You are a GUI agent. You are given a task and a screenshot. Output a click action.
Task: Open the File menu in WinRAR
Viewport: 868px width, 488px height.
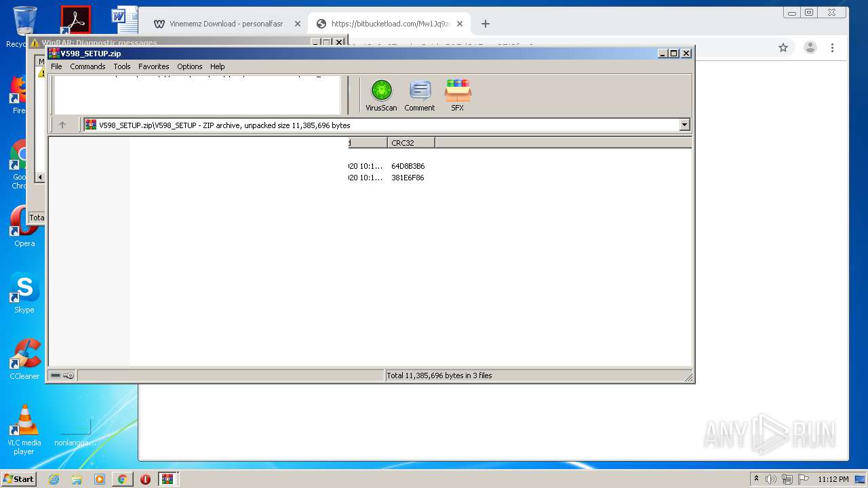pyautogui.click(x=56, y=66)
